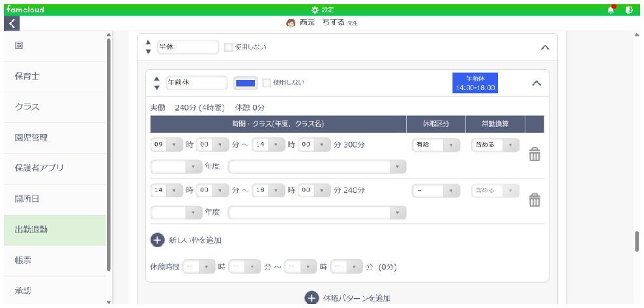Click reorder arrows beside 午前休 name
644x308 pixels.
(x=156, y=83)
